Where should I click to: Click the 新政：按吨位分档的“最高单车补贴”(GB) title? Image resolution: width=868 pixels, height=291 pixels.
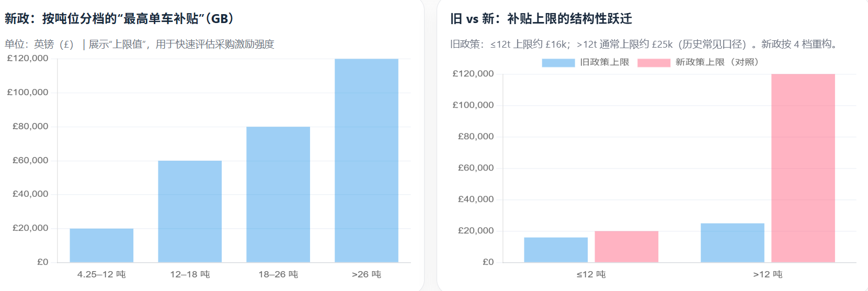[119, 19]
